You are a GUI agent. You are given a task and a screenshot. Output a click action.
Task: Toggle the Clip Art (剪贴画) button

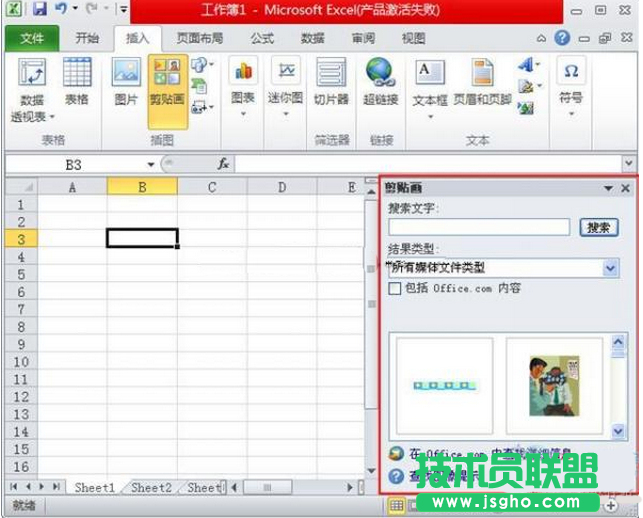[x=167, y=92]
